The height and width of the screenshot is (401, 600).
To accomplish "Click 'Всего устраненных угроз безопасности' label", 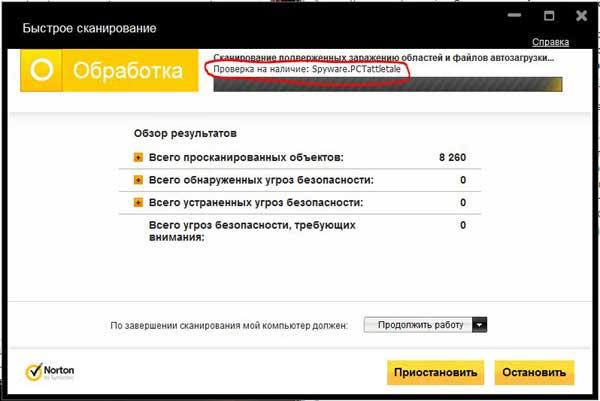I will tap(256, 202).
